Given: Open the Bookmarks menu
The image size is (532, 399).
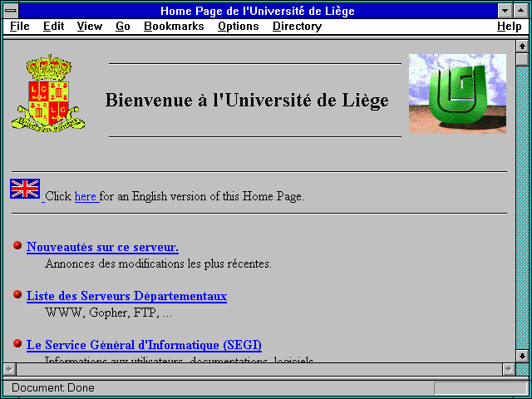Looking at the screenshot, I should 174,26.
